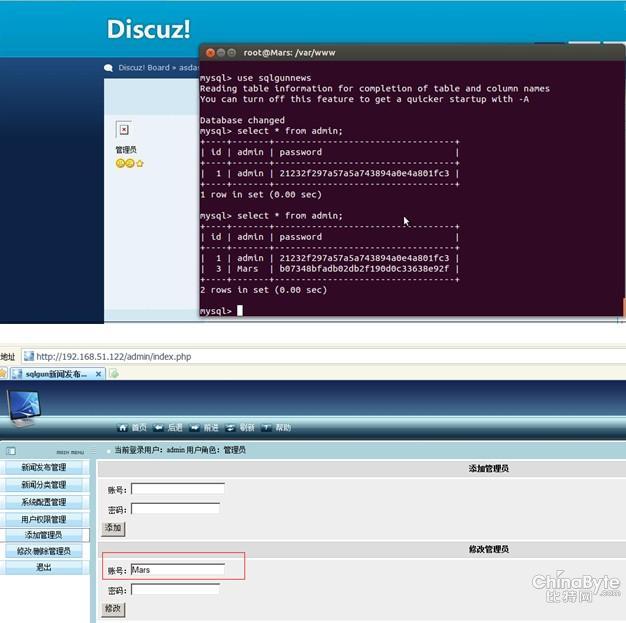Click 当前登录用户 admin status text

180,450
